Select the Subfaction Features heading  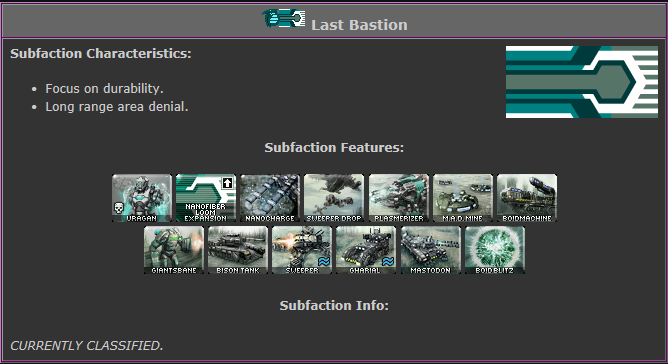[334, 147]
